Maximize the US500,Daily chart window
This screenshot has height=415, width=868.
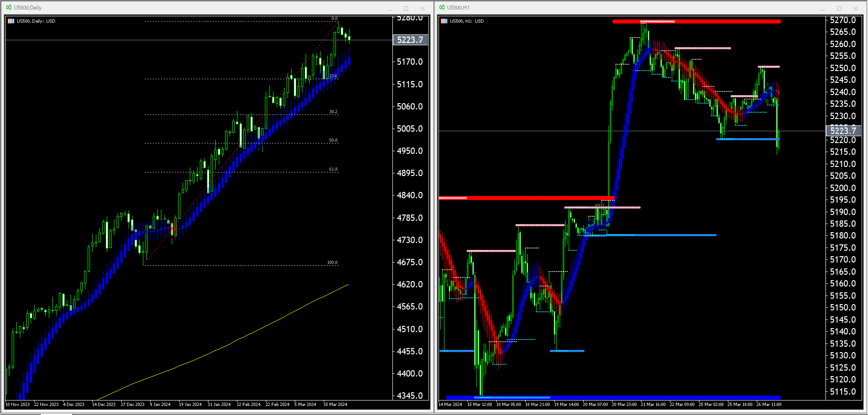(x=406, y=8)
